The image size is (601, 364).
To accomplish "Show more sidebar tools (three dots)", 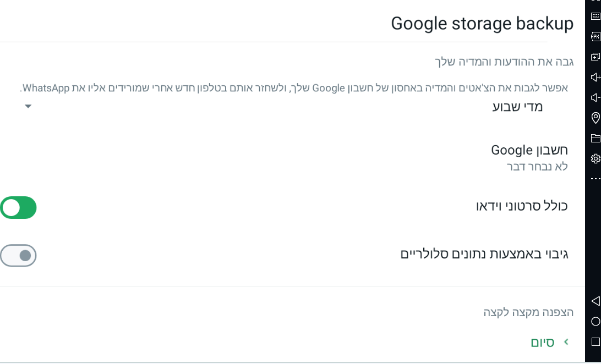I will (x=595, y=179).
